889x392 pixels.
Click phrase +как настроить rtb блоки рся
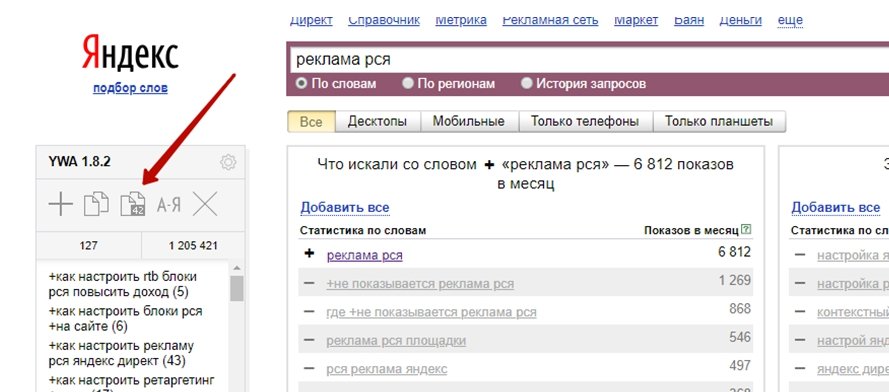[x=122, y=284]
